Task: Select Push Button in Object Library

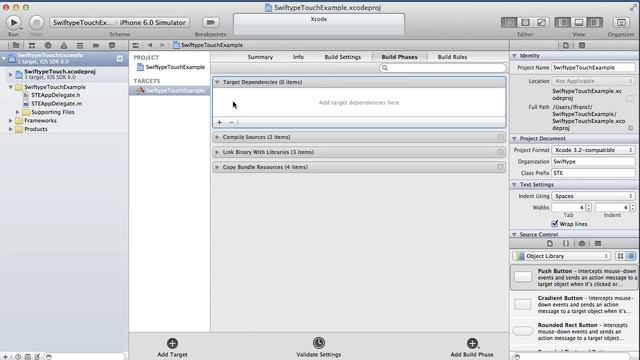Action: tap(574, 277)
